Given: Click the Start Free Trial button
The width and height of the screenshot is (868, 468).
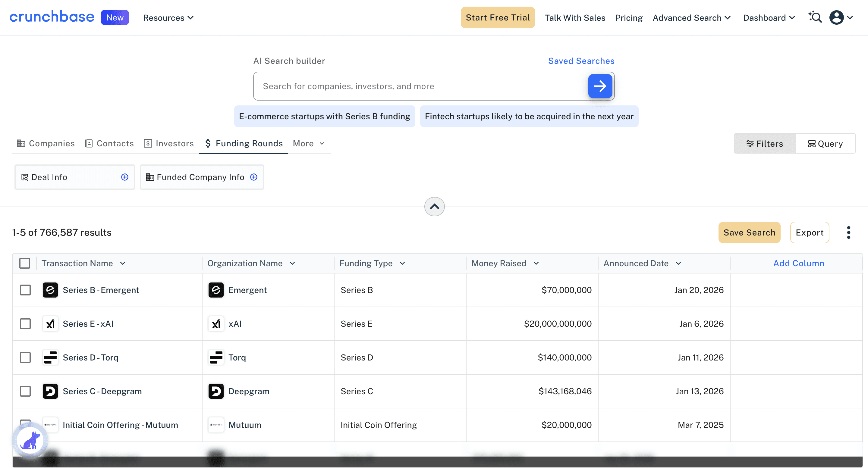Looking at the screenshot, I should click(497, 17).
